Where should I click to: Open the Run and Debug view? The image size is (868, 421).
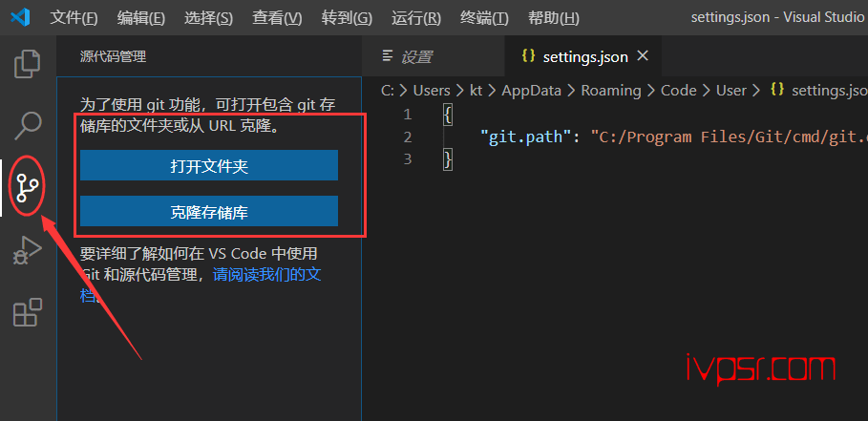pyautogui.click(x=27, y=250)
